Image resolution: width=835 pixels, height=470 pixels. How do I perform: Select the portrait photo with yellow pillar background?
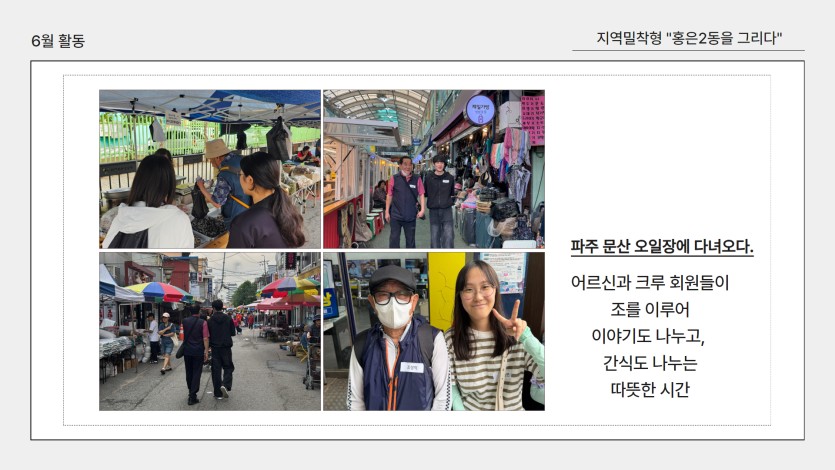[434, 332]
